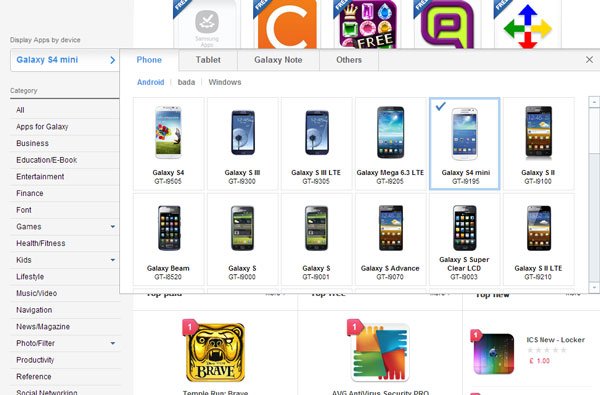The image size is (600, 395).
Task: Open the grey Samsung Apps free app
Action: (x=207, y=24)
